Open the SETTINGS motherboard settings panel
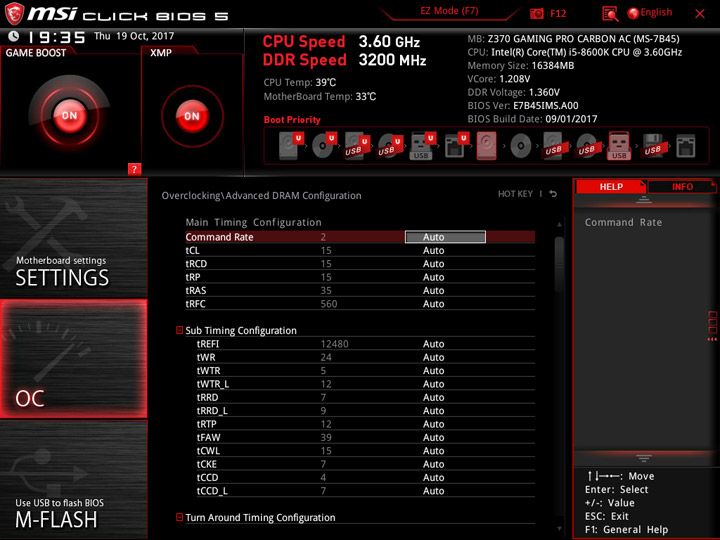Image resolution: width=720 pixels, height=540 pixels. (73, 237)
